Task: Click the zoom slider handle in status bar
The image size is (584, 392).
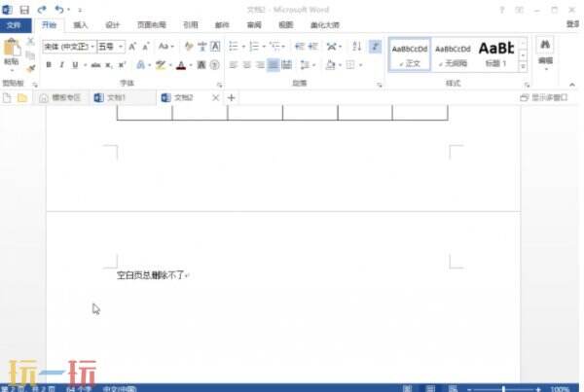Action: [503, 389]
